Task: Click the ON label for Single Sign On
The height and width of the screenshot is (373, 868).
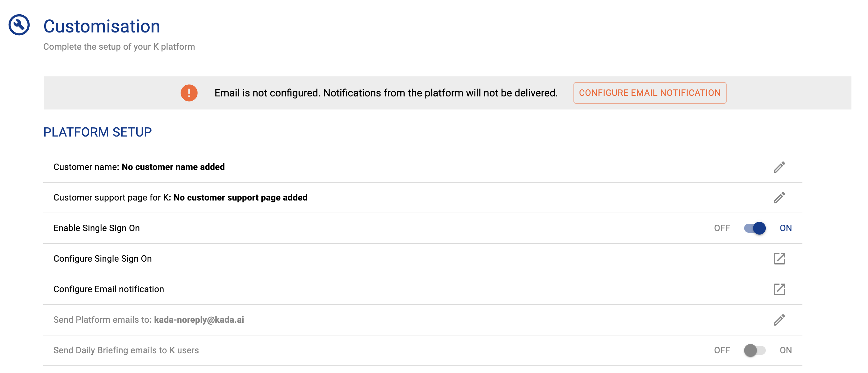Action: click(786, 228)
